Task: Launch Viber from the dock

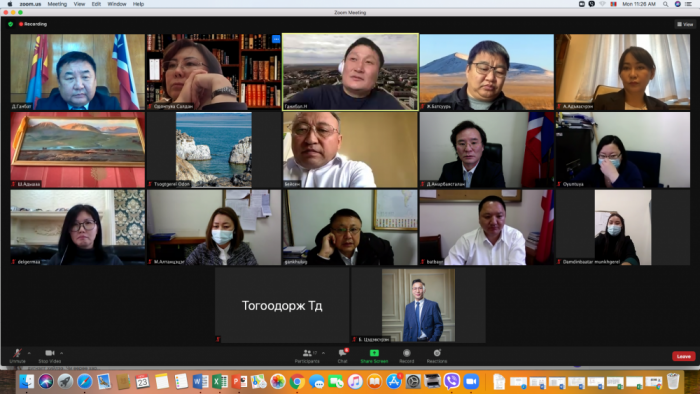Action: (x=451, y=381)
